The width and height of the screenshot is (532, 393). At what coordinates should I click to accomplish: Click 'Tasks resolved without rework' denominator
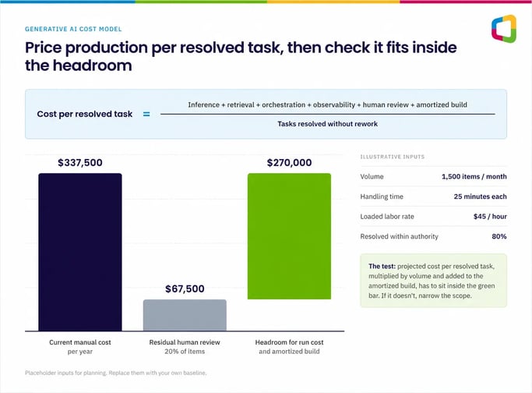(327, 124)
